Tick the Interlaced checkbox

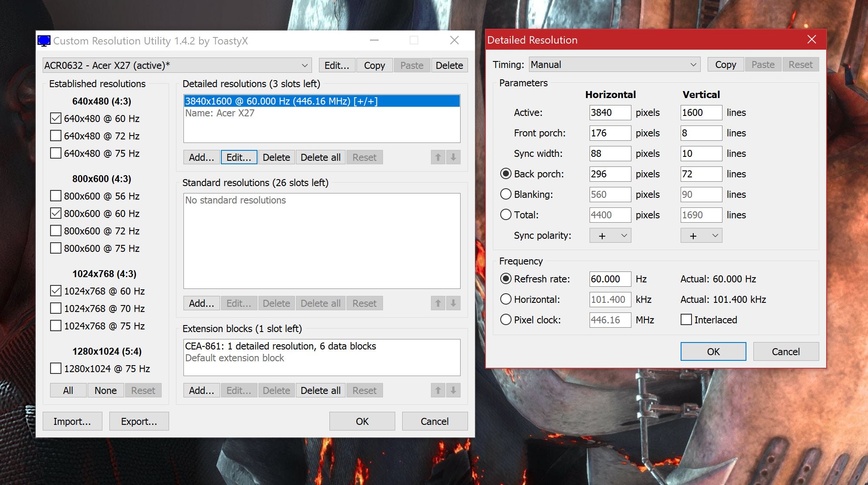pyautogui.click(x=686, y=320)
